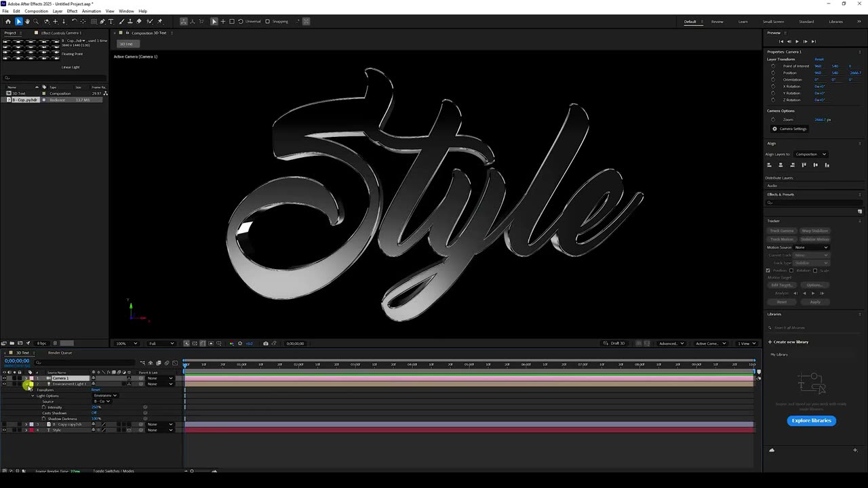Toggle visibility of the Style layer
The width and height of the screenshot is (868, 488).
pyautogui.click(x=4, y=430)
